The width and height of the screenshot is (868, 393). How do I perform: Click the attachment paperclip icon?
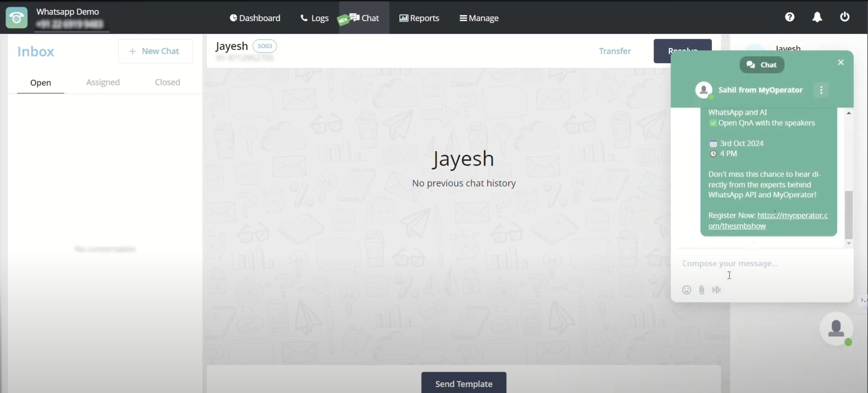[702, 290]
